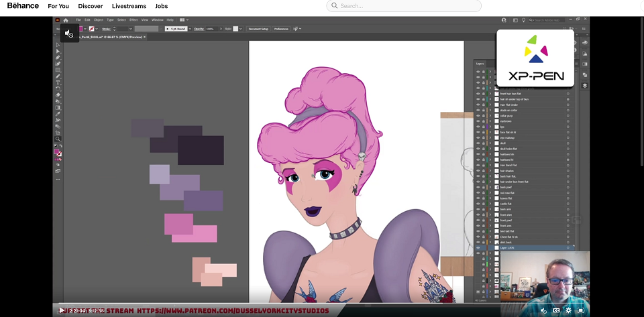Toggle visibility of red rose flat layer

[478, 193]
